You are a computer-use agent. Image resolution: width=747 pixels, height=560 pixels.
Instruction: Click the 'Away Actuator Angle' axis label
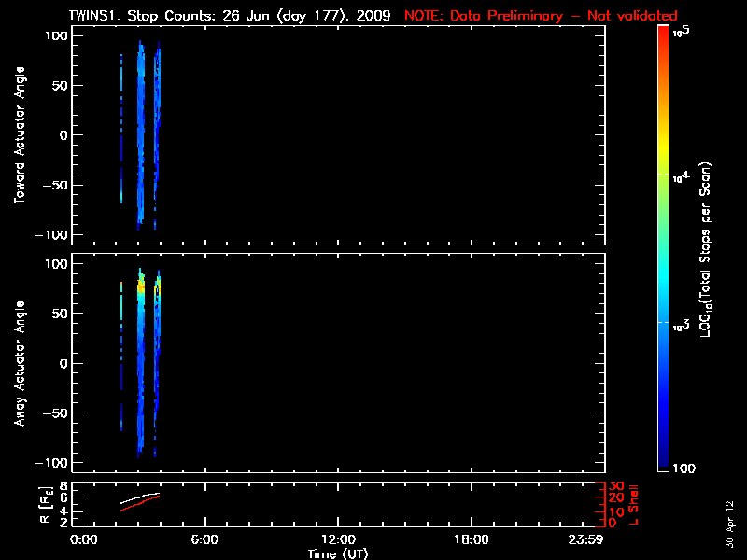pos(19,363)
